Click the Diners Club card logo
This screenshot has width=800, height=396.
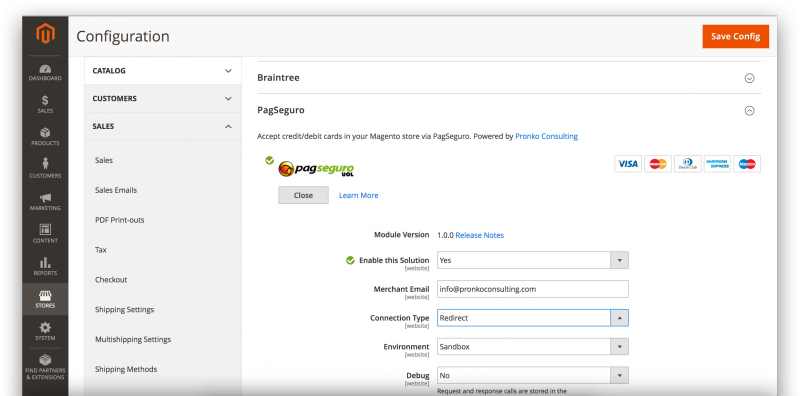[687, 164]
